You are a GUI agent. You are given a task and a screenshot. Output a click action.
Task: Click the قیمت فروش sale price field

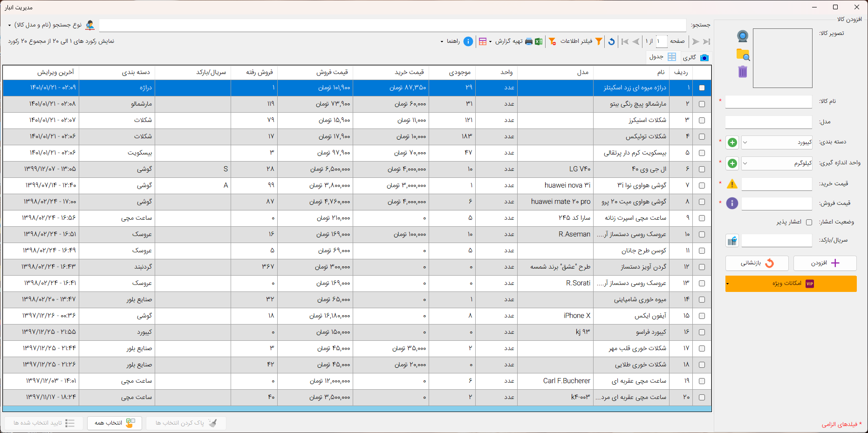point(777,204)
